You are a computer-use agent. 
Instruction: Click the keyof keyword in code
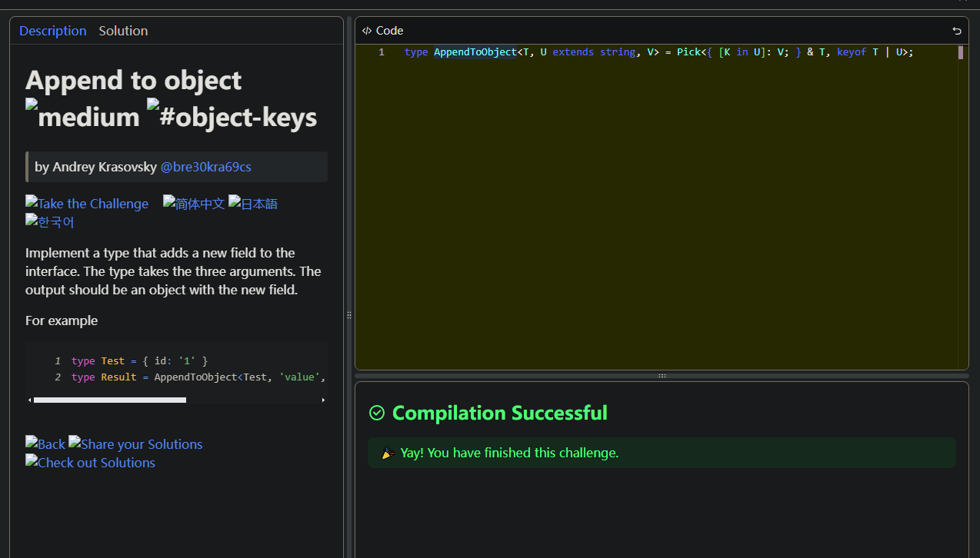pos(852,52)
